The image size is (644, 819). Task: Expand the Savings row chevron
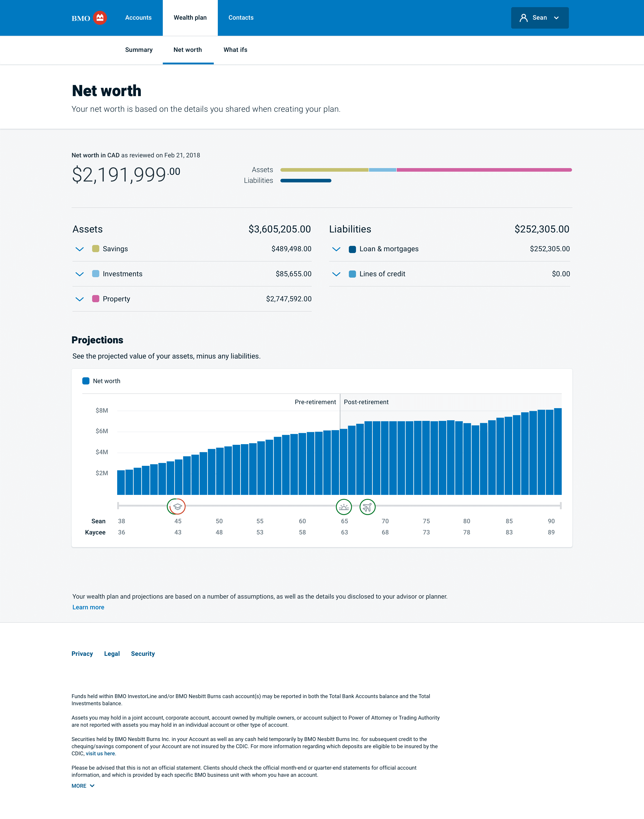(80, 249)
